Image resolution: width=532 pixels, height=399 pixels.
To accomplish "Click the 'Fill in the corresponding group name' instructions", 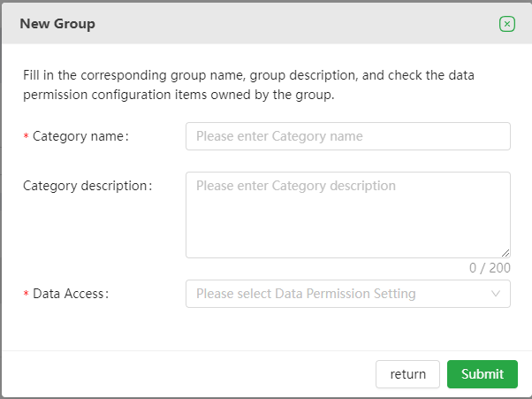I will pyautogui.click(x=248, y=85).
